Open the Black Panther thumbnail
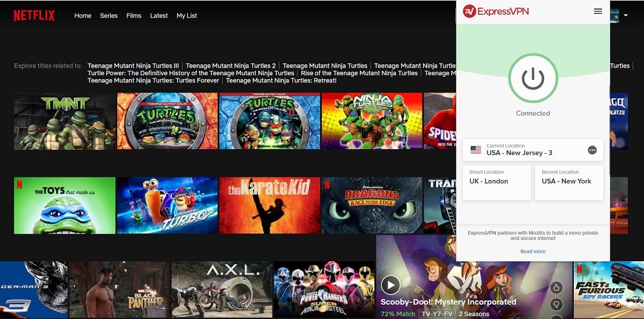Viewport: 644px width, 319px height. click(x=120, y=290)
